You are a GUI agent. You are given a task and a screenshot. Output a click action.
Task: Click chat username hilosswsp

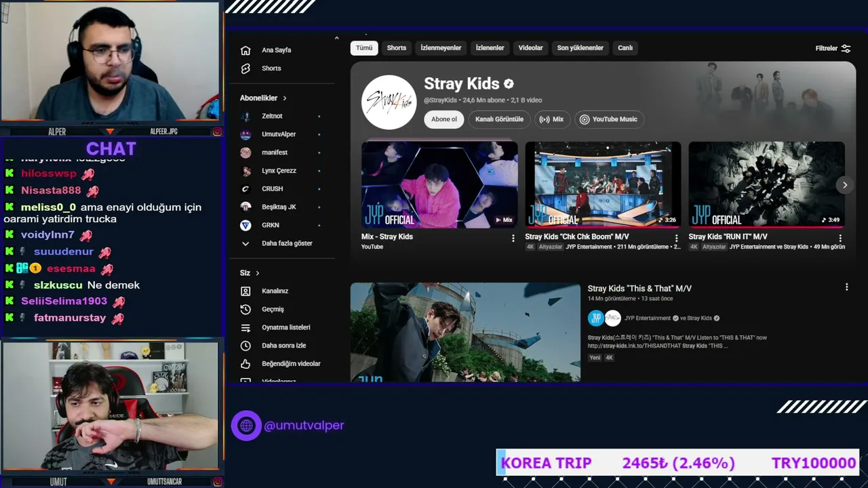(49, 174)
